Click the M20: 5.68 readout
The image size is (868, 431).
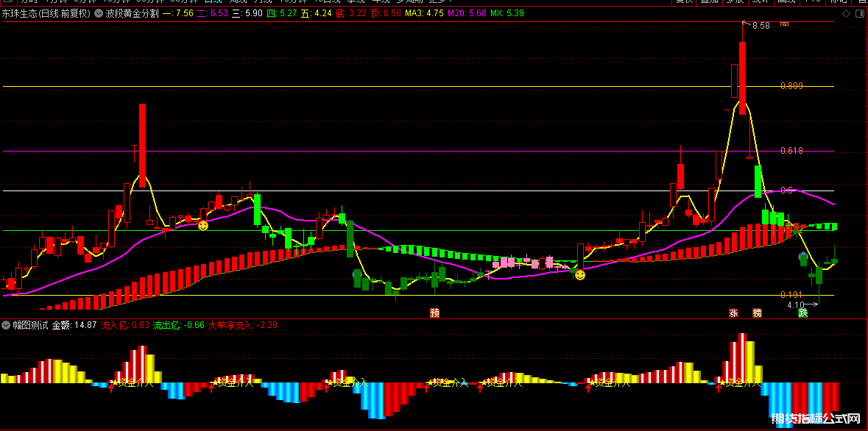pos(467,13)
